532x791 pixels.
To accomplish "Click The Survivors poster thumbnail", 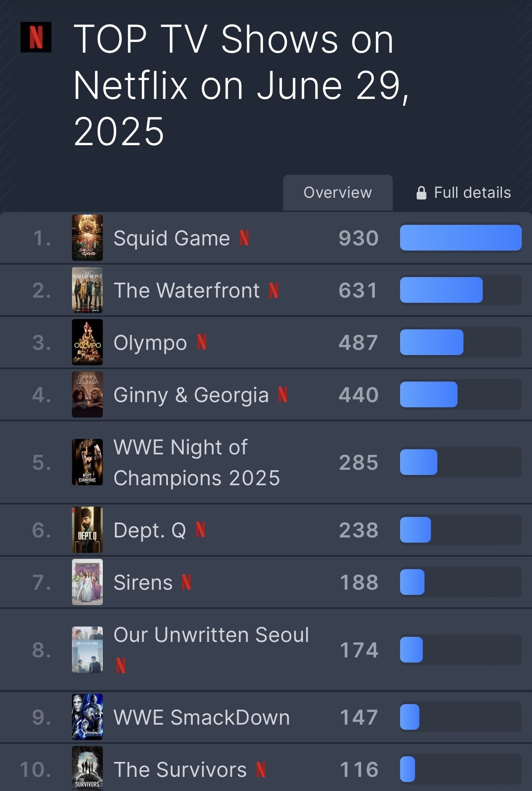I will [x=87, y=768].
